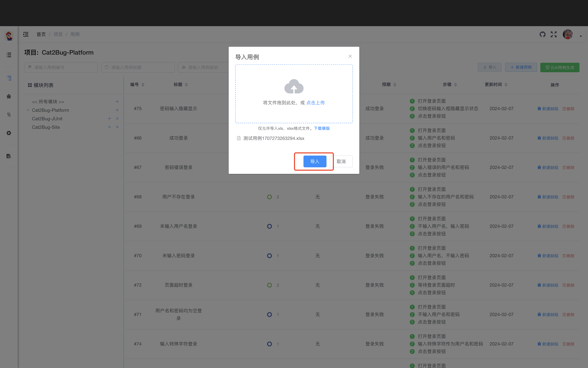
Task: Click the level circle icon for case #74
Action: [x=269, y=344]
